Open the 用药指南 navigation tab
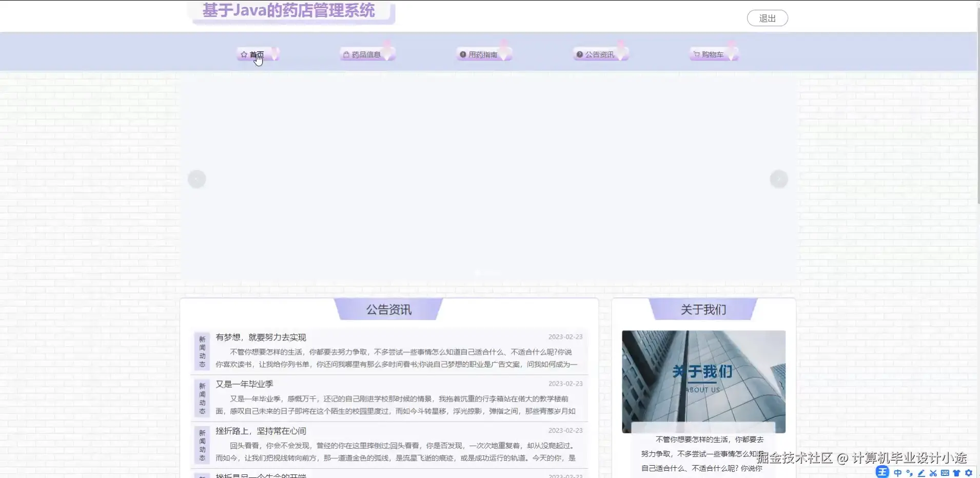This screenshot has width=980, height=478. 484,54
